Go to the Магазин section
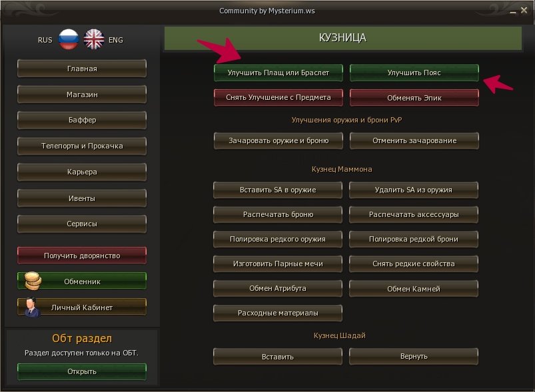The width and height of the screenshot is (535, 392). (x=82, y=95)
